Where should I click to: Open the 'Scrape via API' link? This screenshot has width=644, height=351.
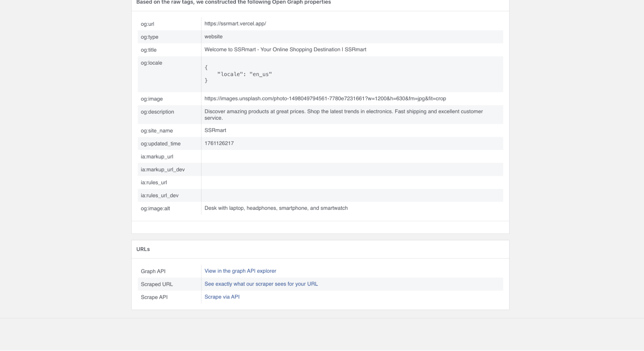(222, 297)
